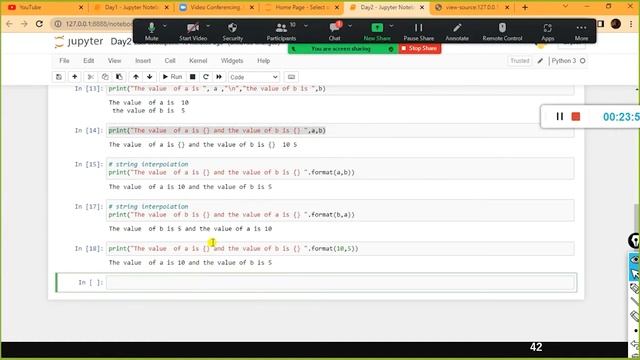This screenshot has height=360, width=640.
Task: Click the Trusted notebook button
Action: coord(520,61)
